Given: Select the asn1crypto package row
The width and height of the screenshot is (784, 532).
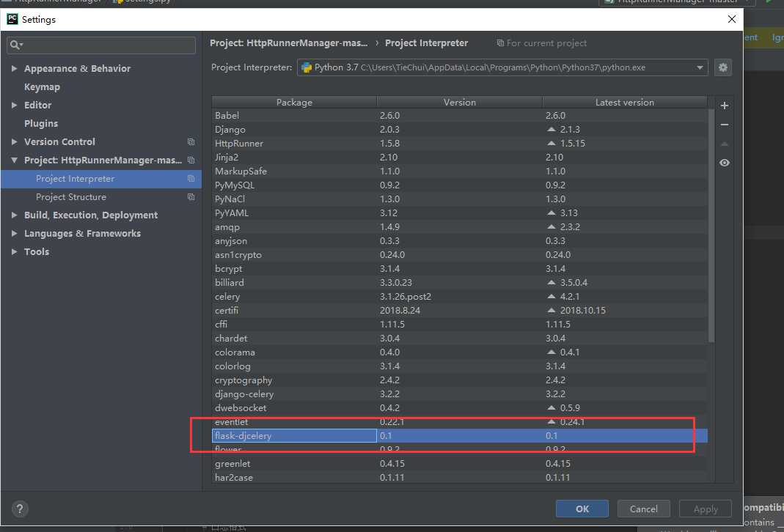Looking at the screenshot, I should coord(460,255).
